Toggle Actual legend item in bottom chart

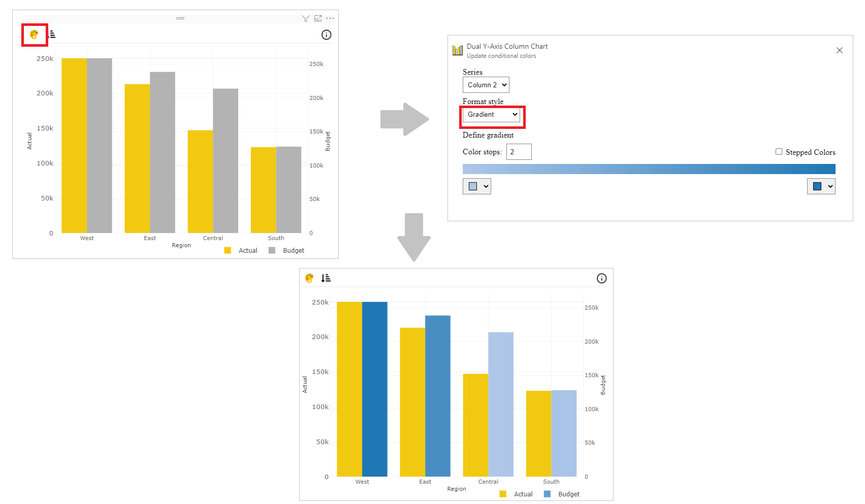click(x=516, y=494)
